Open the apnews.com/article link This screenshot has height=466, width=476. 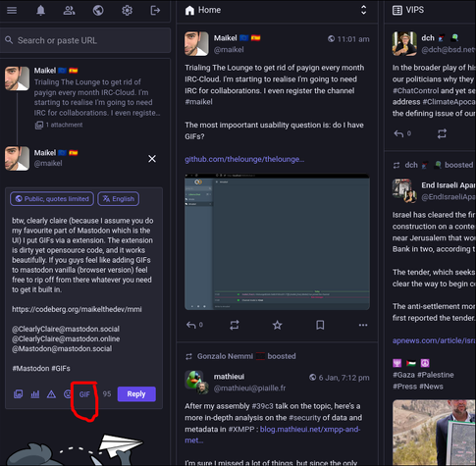click(x=434, y=340)
